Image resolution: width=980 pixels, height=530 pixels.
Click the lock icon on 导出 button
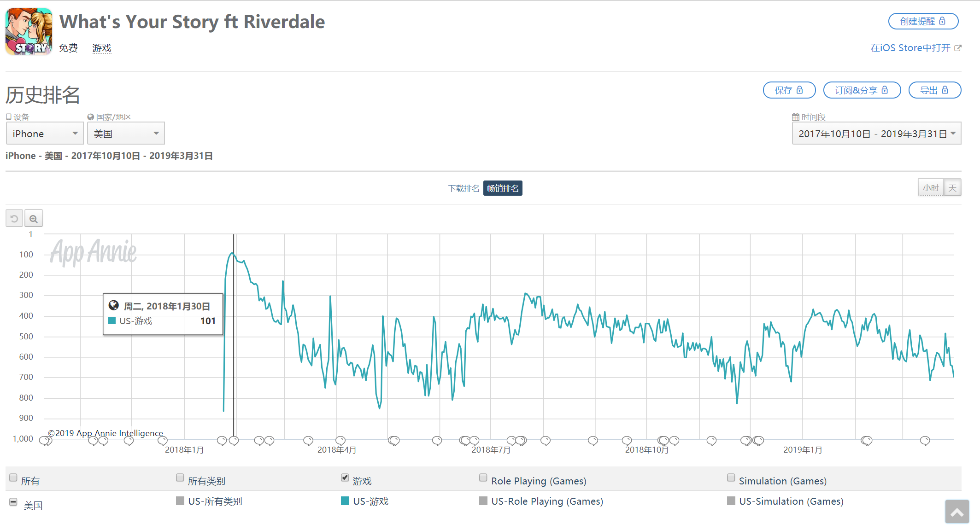[x=945, y=90]
